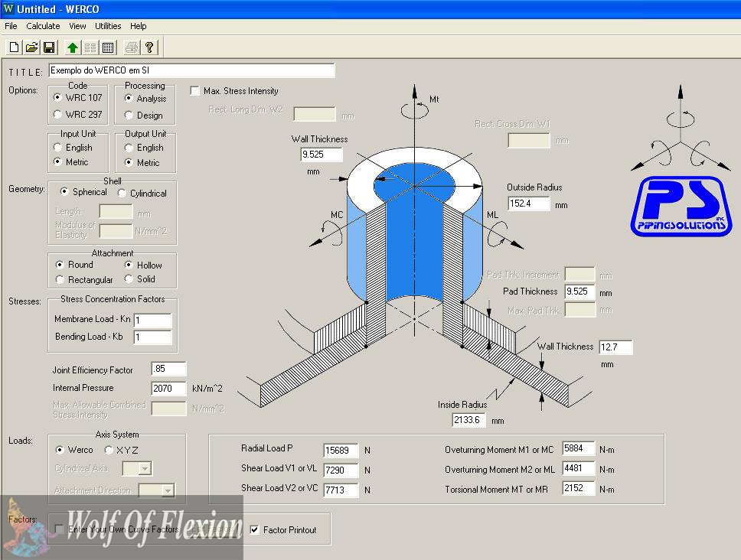Click the Pad Thickness field

579,291
